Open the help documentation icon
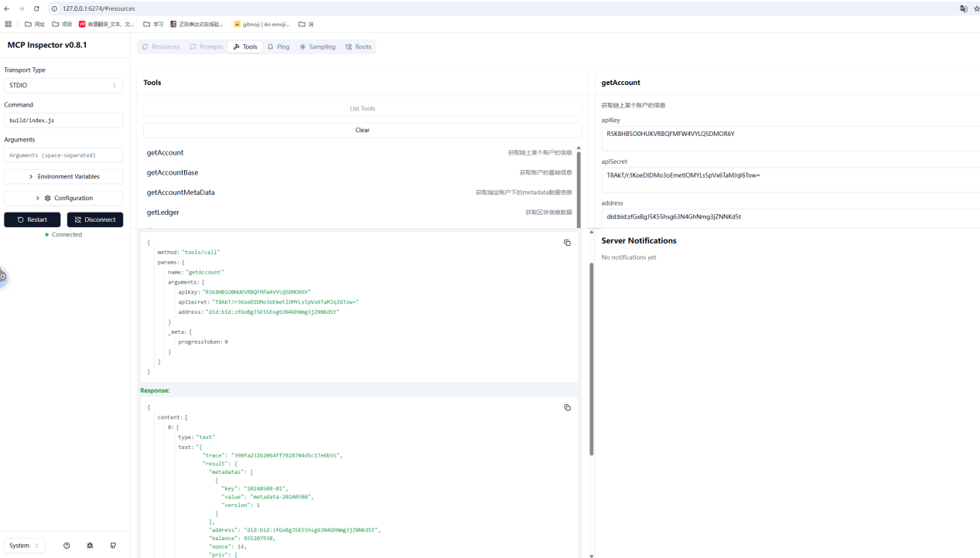This screenshot has width=980, height=558. tap(67, 546)
